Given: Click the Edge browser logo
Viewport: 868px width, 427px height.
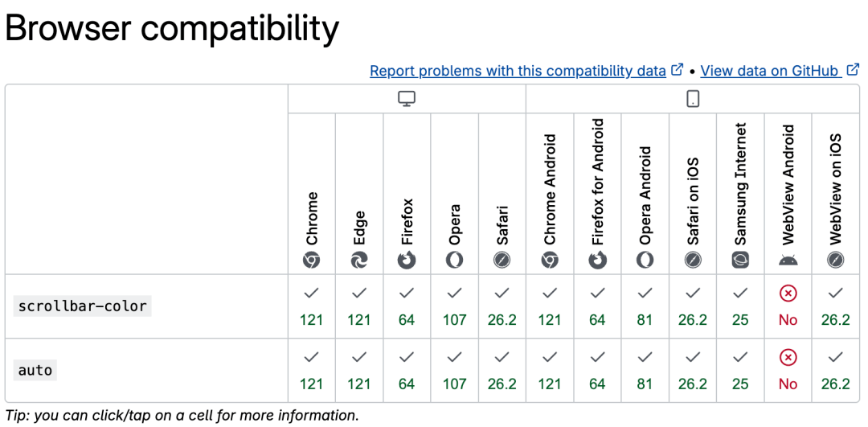Looking at the screenshot, I should (x=359, y=260).
